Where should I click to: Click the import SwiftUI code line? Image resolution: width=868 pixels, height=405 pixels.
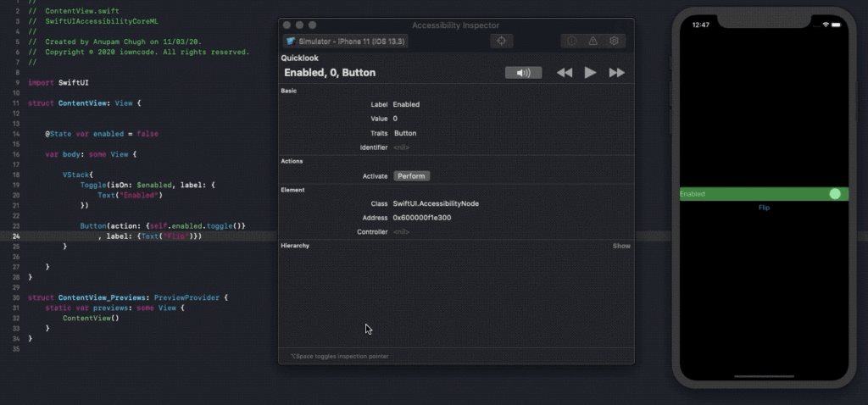58,82
